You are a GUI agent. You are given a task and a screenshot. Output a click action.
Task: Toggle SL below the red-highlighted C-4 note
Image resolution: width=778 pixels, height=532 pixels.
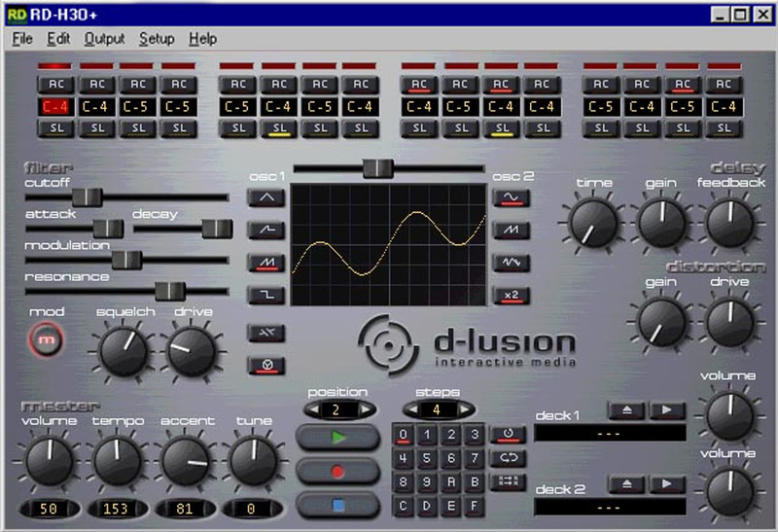tap(56, 128)
